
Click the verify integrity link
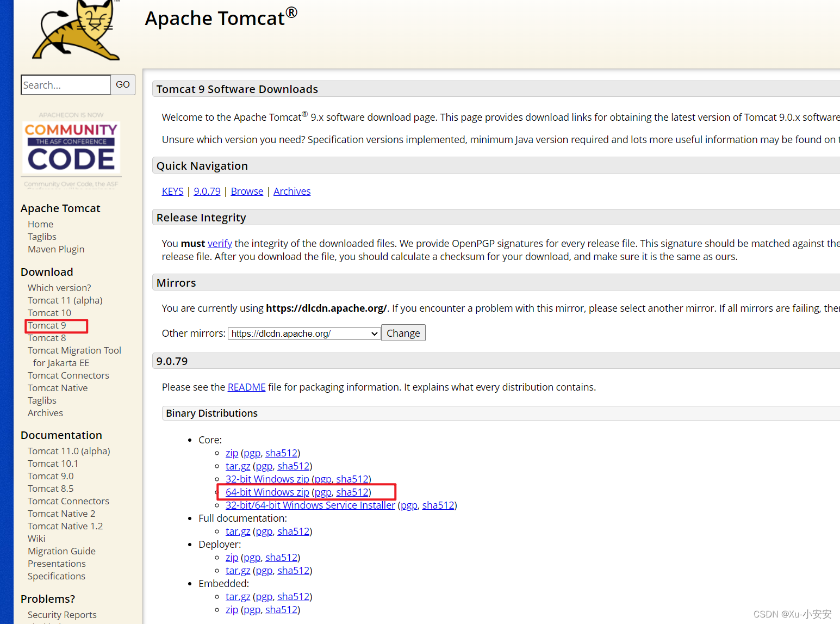(220, 244)
